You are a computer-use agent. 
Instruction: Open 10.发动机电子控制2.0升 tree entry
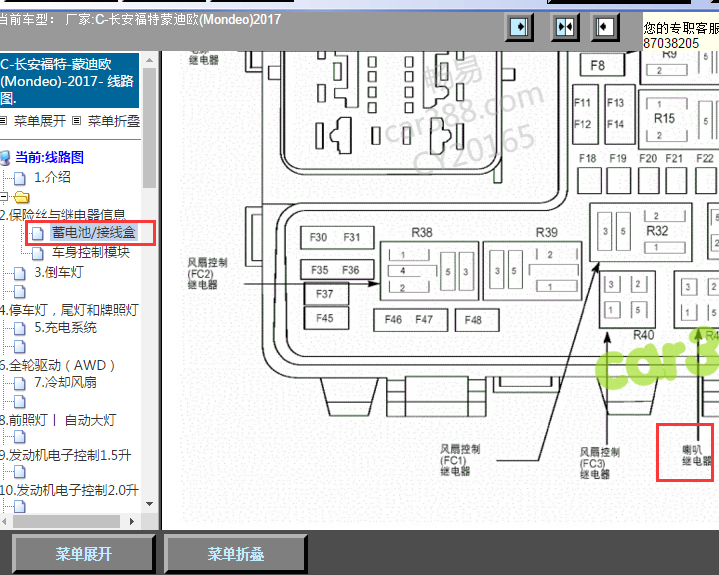pyautogui.click(x=69, y=490)
